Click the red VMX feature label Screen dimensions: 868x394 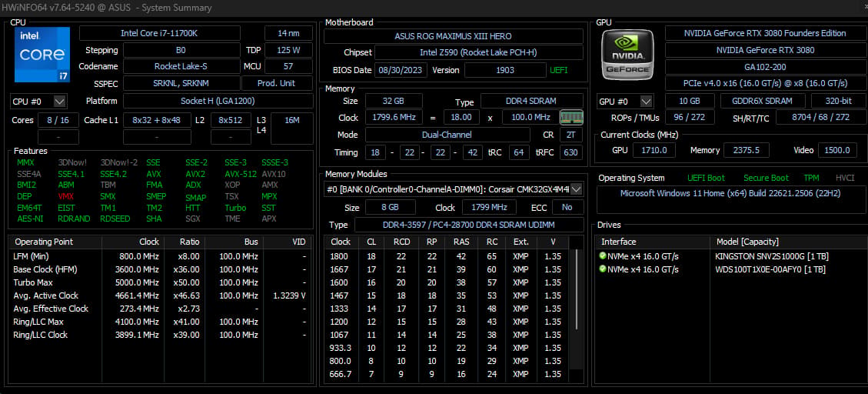point(65,196)
